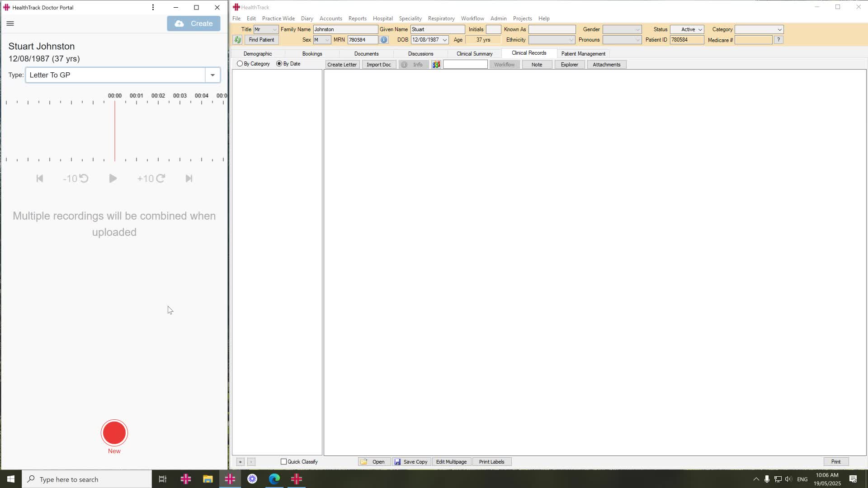The image size is (868, 488).
Task: Click the minus button below the records list
Action: (x=251, y=462)
